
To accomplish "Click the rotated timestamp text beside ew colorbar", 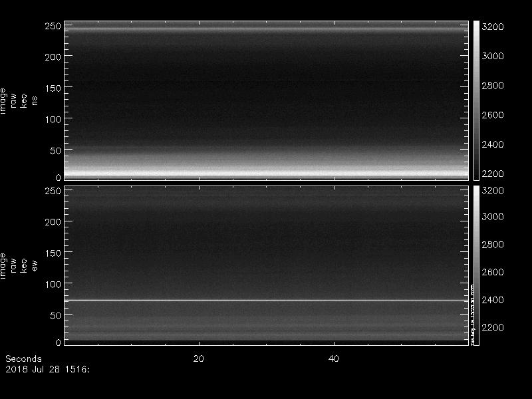I will coord(472,315).
